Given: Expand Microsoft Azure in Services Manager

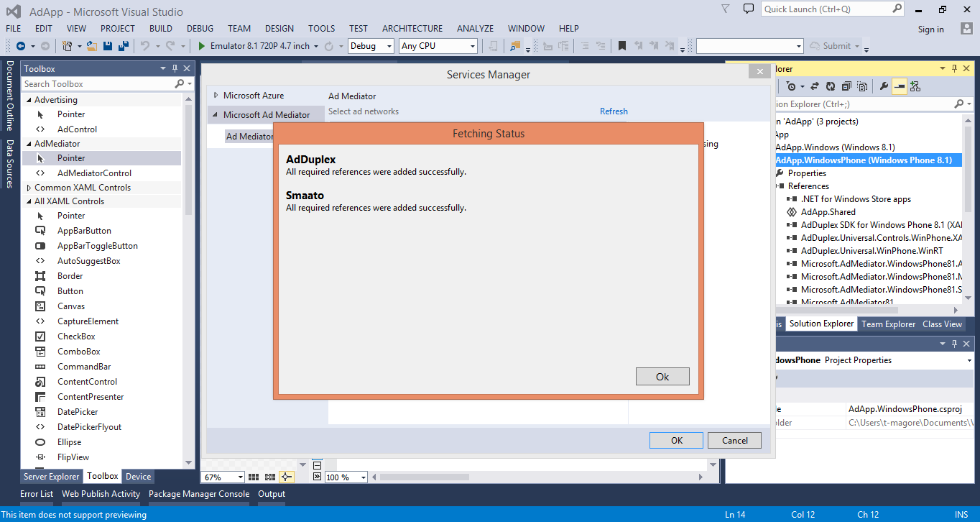Looking at the screenshot, I should click(x=216, y=96).
